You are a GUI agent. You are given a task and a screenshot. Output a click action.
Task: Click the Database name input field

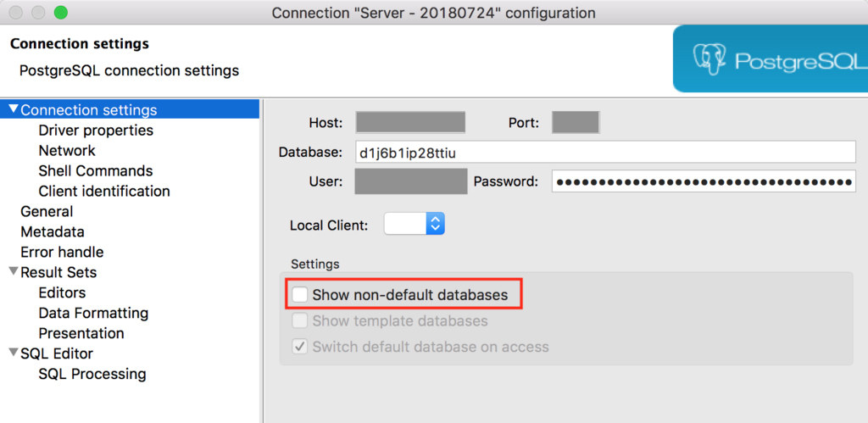(x=605, y=153)
